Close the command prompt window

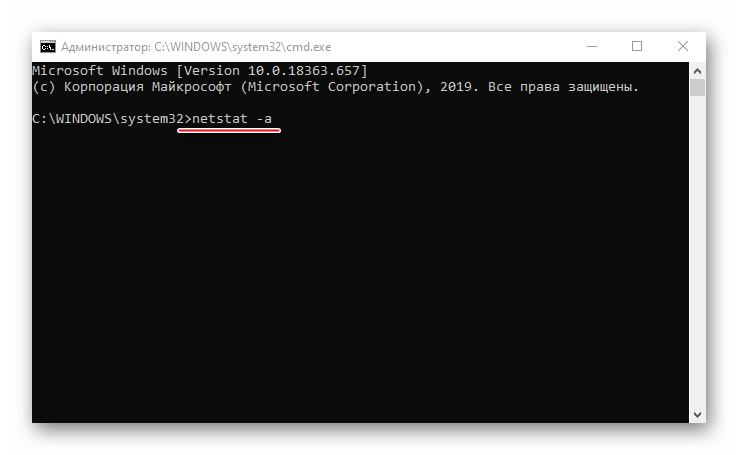coord(683,46)
